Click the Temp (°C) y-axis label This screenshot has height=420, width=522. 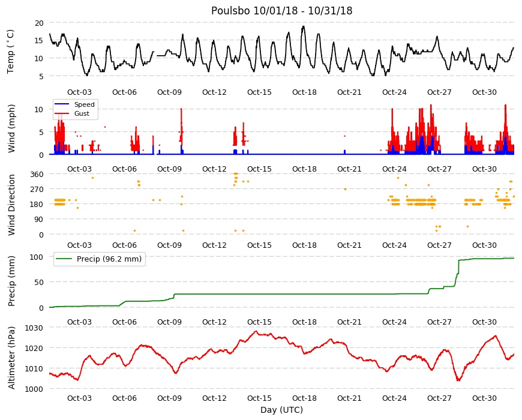click(11, 51)
